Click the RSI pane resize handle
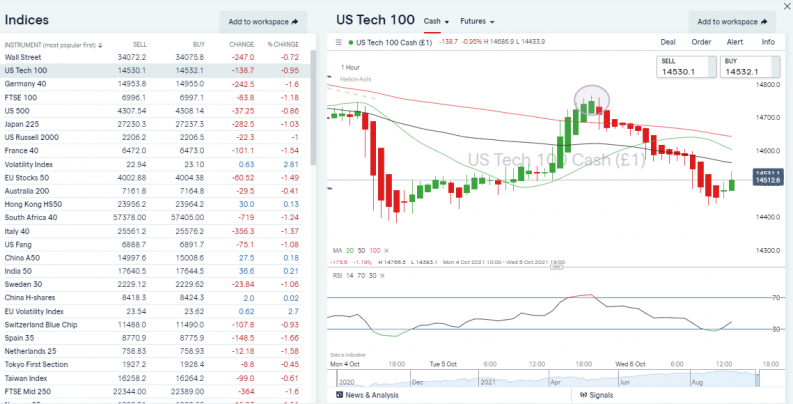Viewport: 793px width, 404px height. [557, 267]
